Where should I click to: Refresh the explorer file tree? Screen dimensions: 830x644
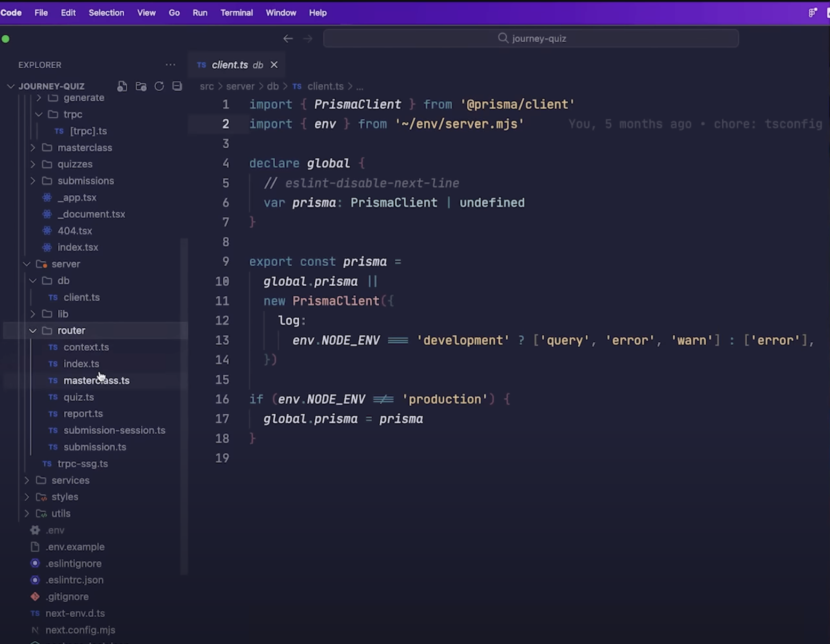click(x=158, y=86)
